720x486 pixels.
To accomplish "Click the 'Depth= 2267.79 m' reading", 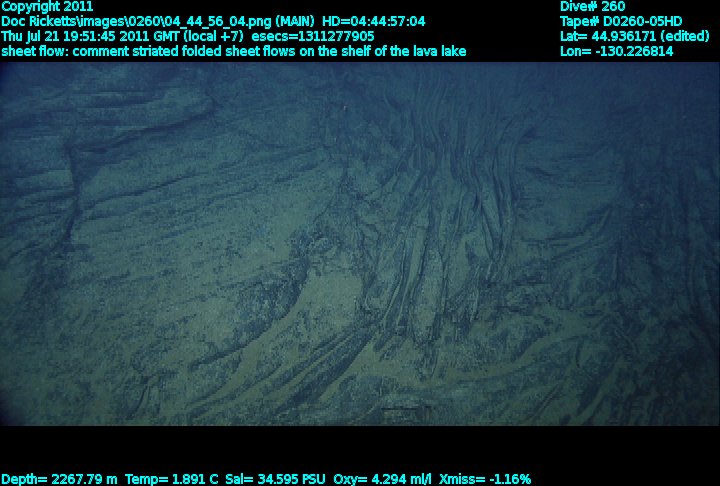I will click(x=59, y=479).
